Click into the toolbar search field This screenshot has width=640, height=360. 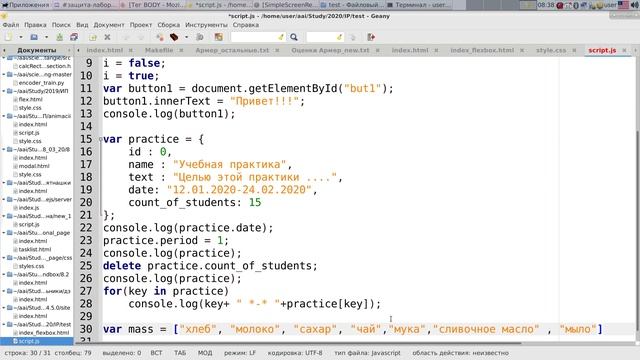[258, 37]
